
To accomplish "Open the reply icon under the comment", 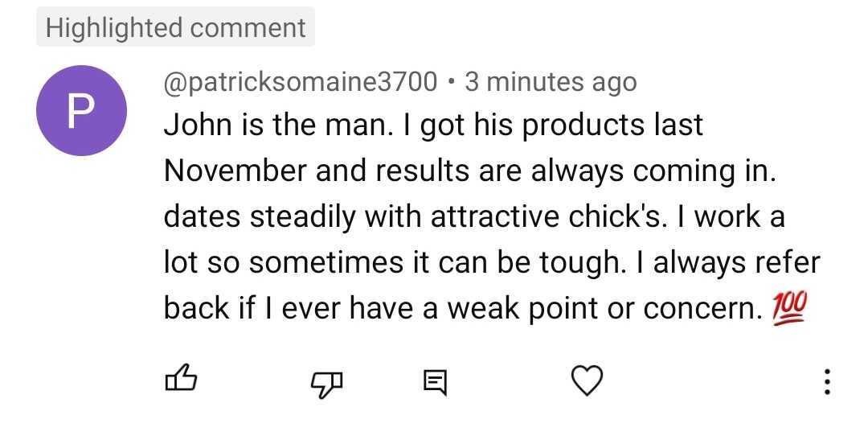I will (x=435, y=380).
